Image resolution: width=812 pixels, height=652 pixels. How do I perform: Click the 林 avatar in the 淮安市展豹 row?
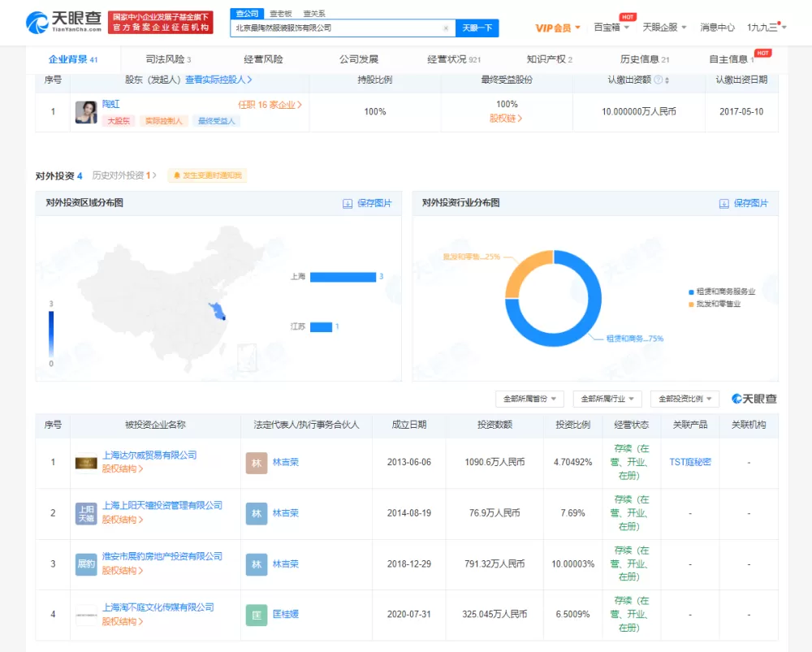pos(257,564)
